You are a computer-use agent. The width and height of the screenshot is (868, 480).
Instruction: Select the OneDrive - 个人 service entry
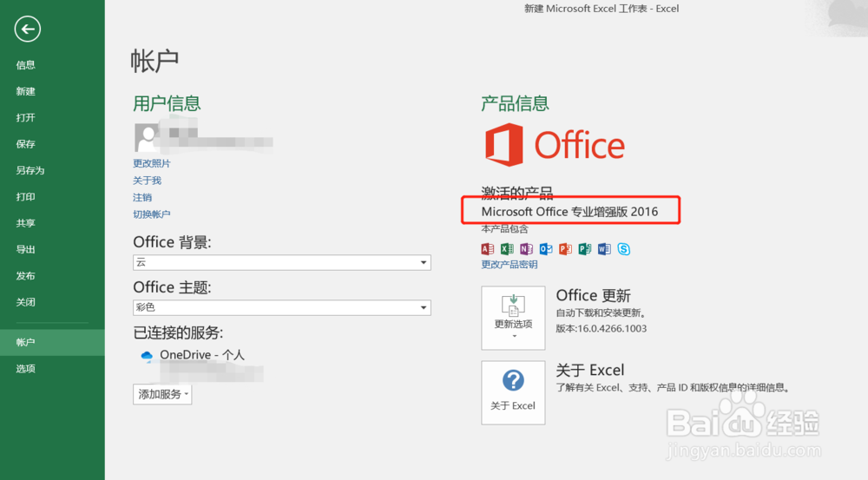202,355
